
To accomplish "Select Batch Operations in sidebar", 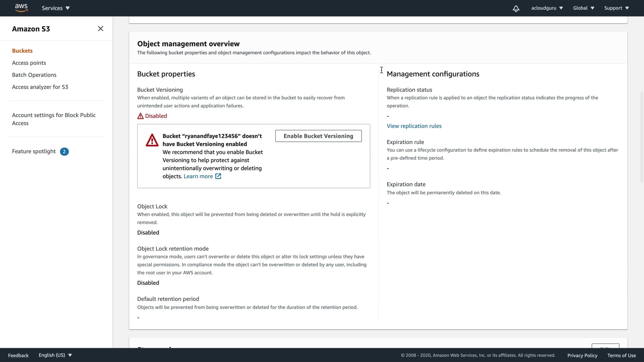I will coord(34,75).
